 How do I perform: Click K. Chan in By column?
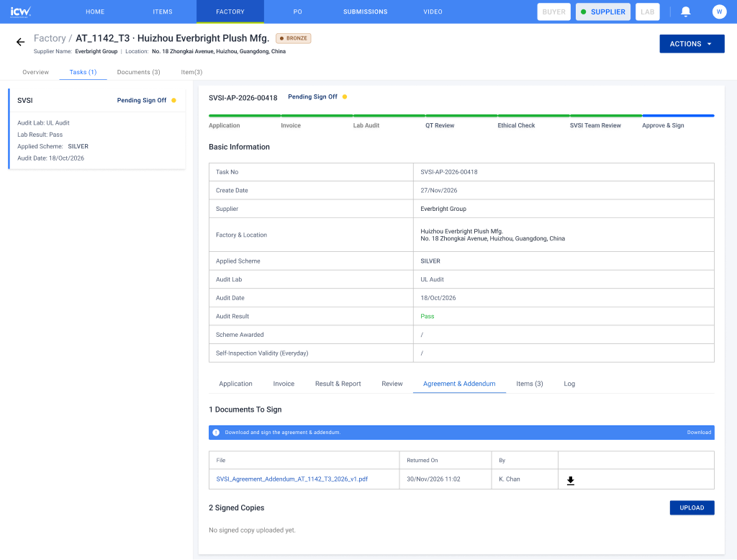click(510, 479)
